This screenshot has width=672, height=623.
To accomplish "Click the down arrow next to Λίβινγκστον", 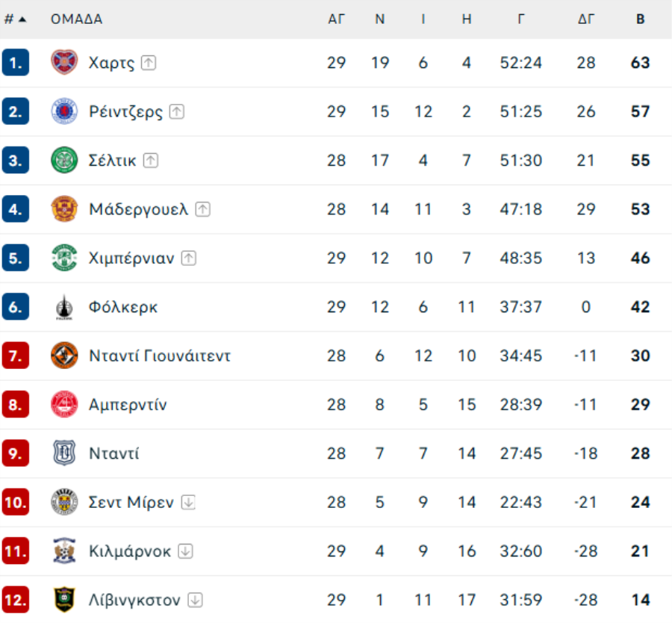I will click(195, 600).
